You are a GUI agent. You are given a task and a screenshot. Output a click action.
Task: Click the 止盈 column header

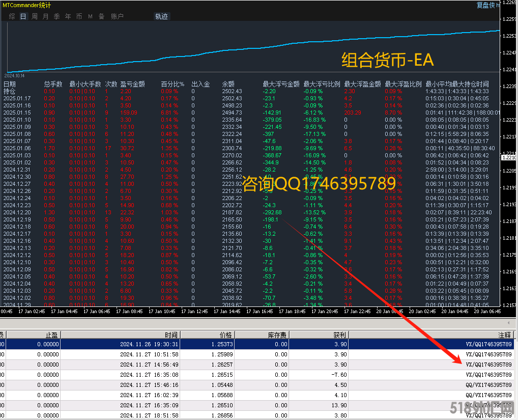pyautogui.click(x=34, y=335)
